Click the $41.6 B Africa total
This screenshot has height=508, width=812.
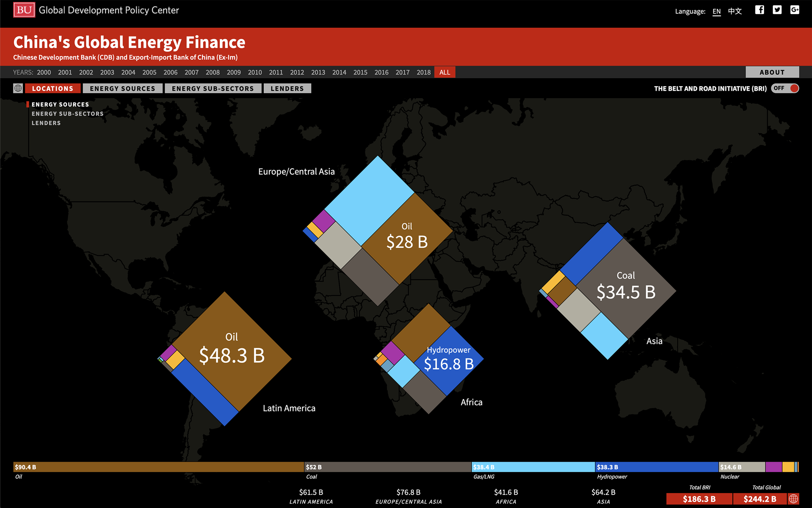click(506, 497)
